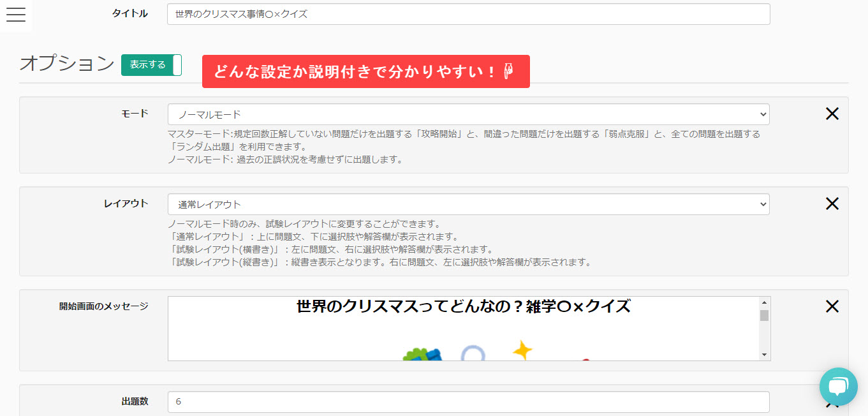Viewport: 868px width, 416px height.
Task: Delete the 開始画面のメッセージ option row
Action: point(832,306)
